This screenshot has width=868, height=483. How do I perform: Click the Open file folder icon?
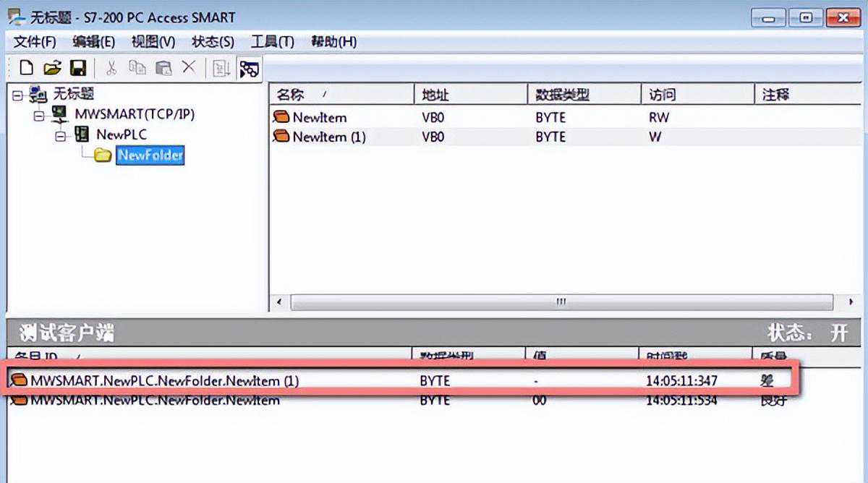pos(52,68)
